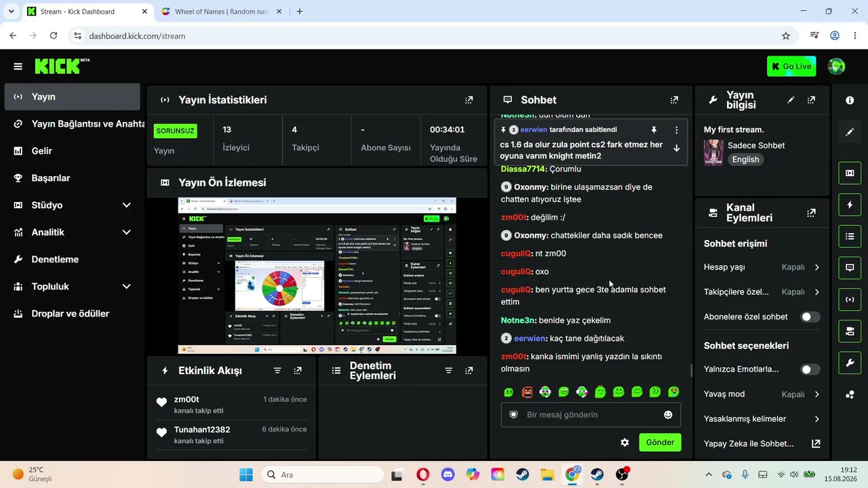Open Yavaş mod setting options
868x488 pixels.
(762, 394)
